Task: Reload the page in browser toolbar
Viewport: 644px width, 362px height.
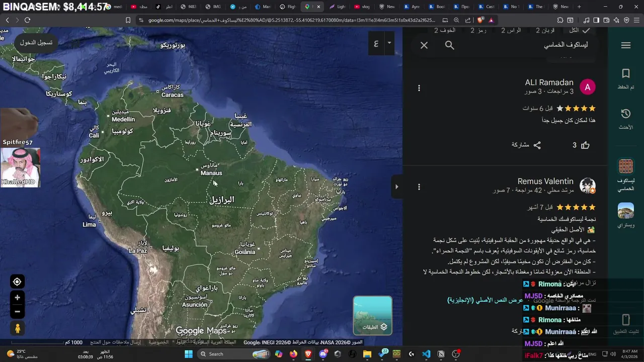Action: click(27, 20)
